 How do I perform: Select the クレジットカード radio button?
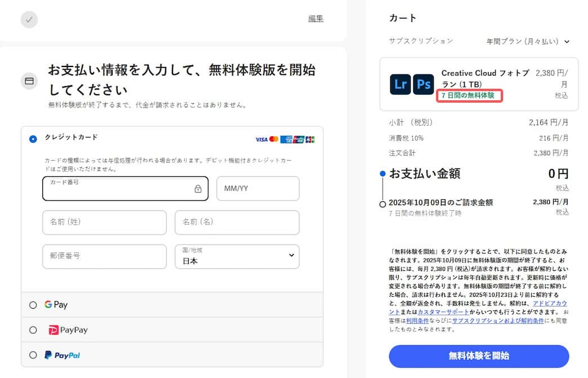[x=33, y=137]
